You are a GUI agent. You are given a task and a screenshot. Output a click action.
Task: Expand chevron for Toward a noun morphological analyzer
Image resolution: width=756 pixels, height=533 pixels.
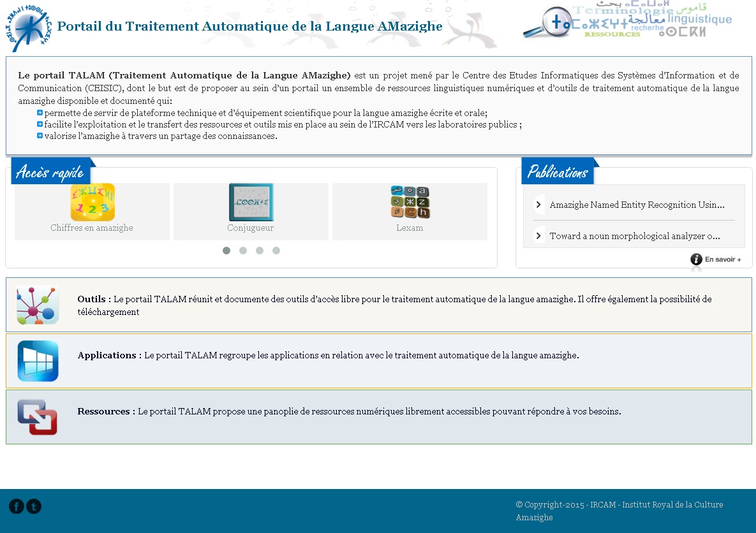pyautogui.click(x=538, y=236)
